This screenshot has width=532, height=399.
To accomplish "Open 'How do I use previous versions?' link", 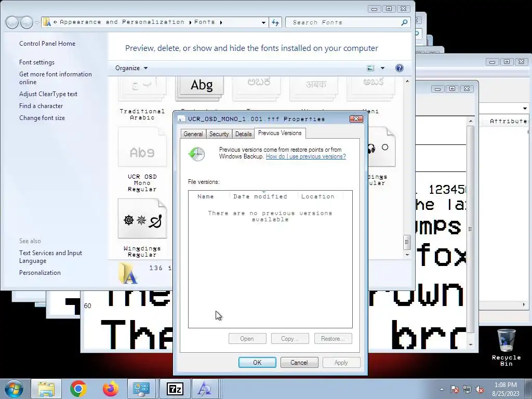I will (305, 156).
